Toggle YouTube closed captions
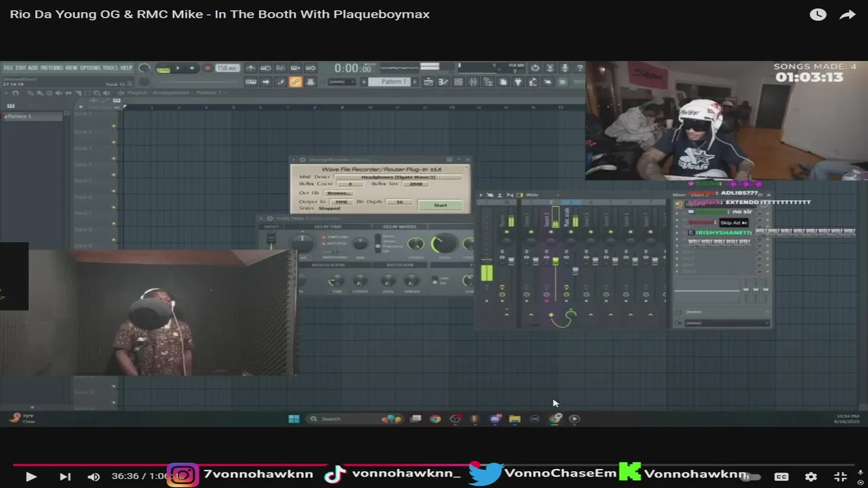The height and width of the screenshot is (488, 868). pyautogui.click(x=781, y=476)
